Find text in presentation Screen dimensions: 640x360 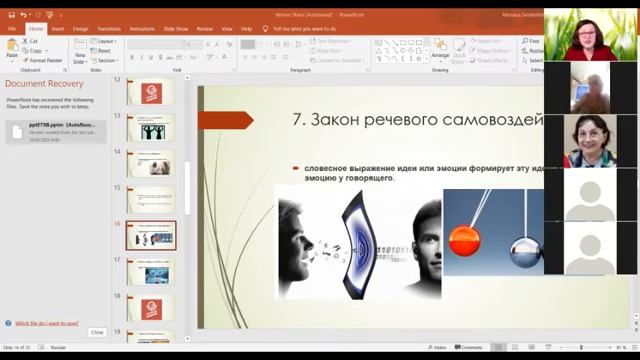(x=531, y=41)
